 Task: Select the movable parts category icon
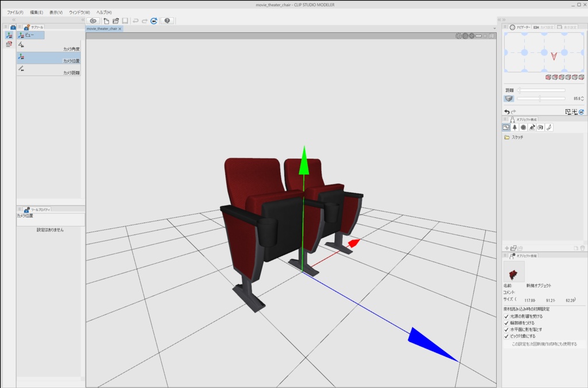point(532,128)
